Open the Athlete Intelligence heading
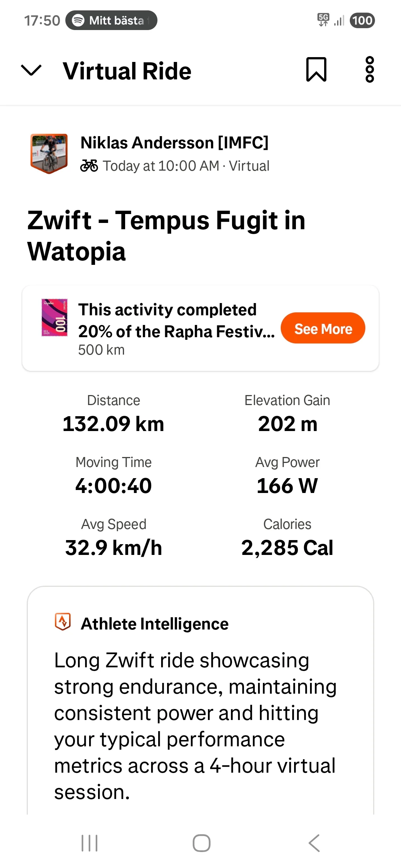 click(155, 624)
